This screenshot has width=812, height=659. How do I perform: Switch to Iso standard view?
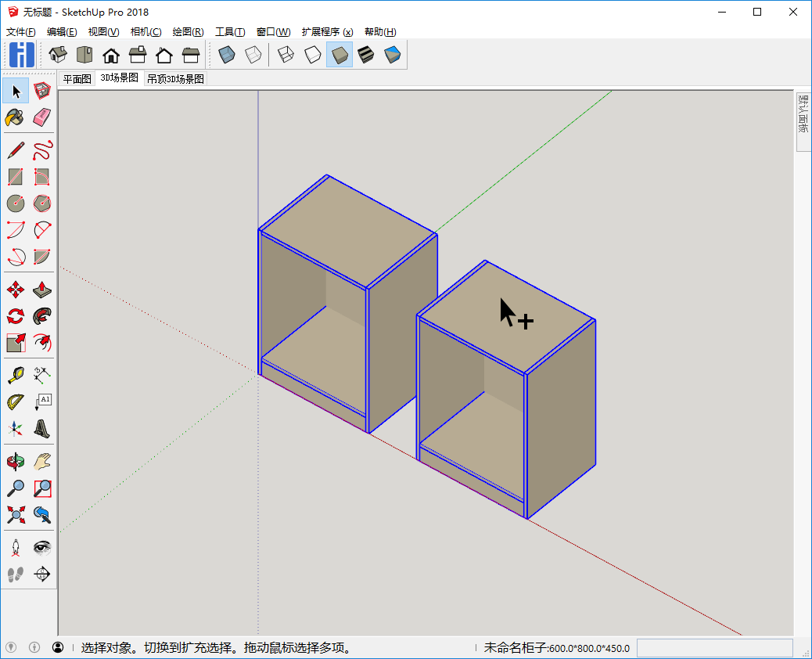(58, 55)
